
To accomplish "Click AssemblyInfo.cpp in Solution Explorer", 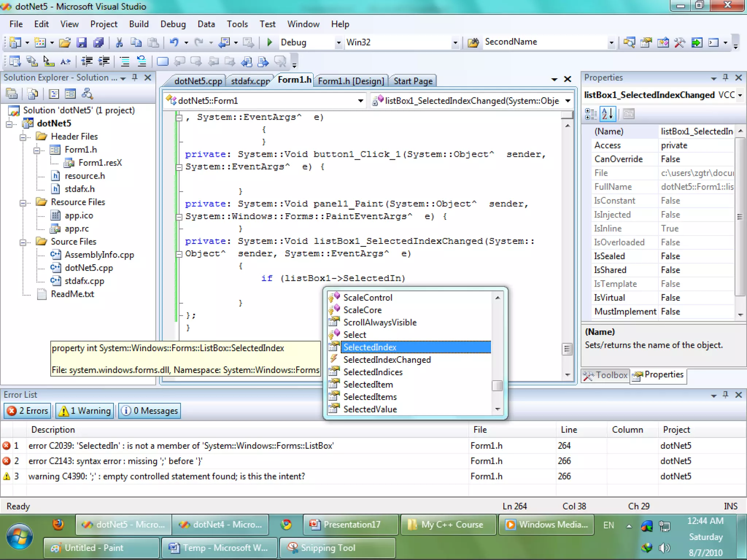I will [99, 255].
